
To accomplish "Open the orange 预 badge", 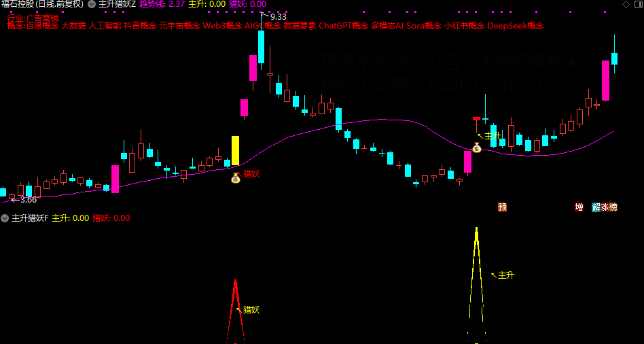I will pos(502,207).
